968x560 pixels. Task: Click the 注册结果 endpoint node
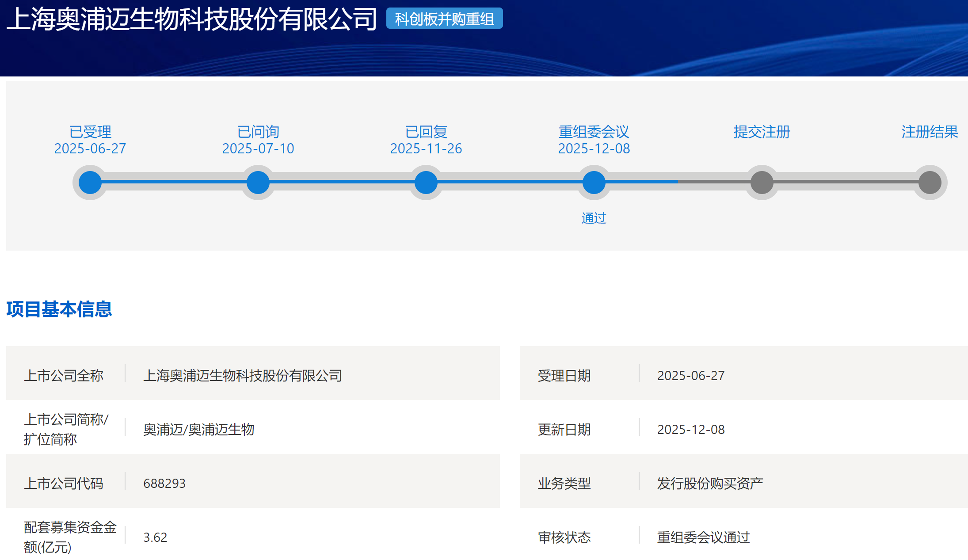pyautogui.click(x=930, y=182)
